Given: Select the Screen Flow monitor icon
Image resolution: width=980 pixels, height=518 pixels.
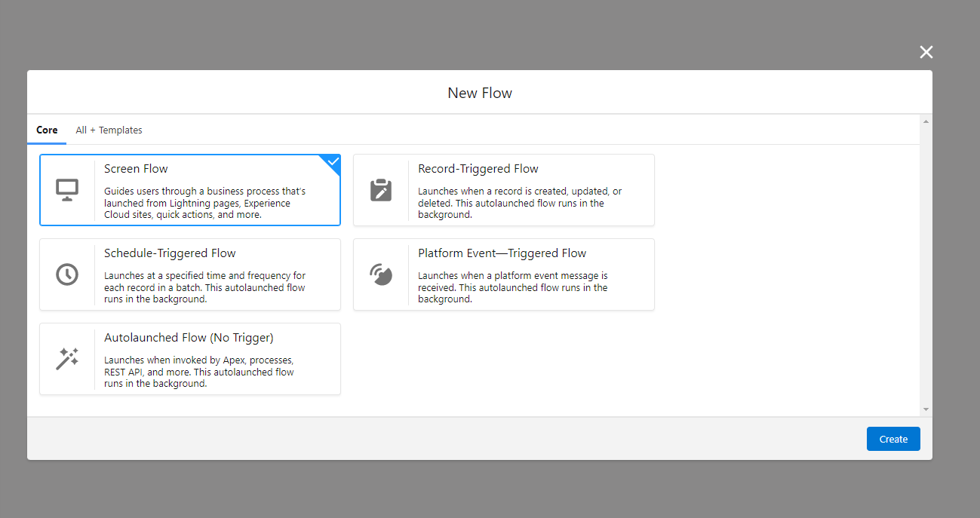Looking at the screenshot, I should [x=67, y=189].
